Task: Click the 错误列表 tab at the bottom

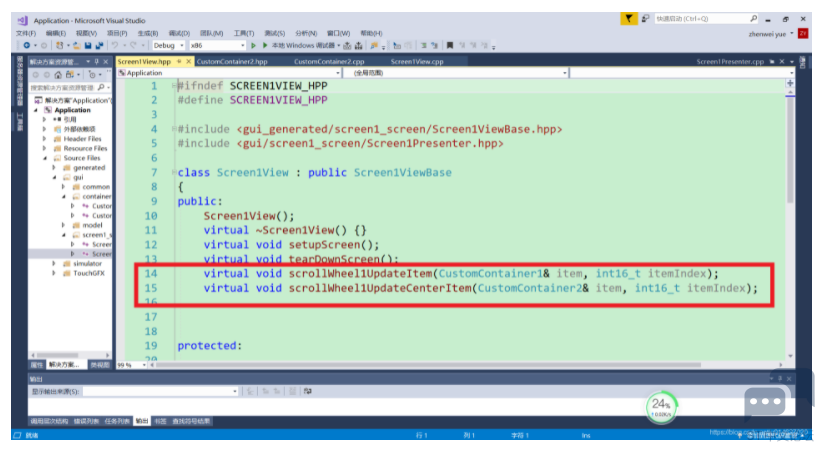Action: tap(85, 421)
